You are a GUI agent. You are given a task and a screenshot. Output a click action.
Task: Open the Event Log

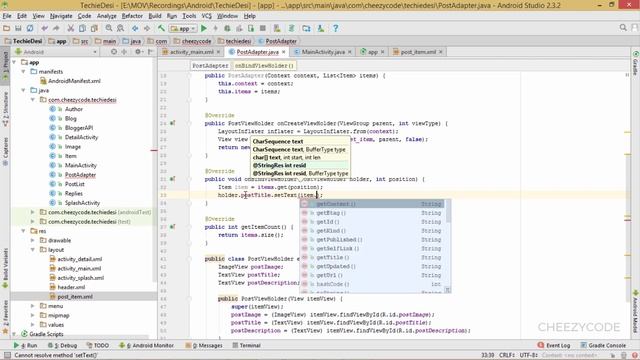tap(553, 345)
